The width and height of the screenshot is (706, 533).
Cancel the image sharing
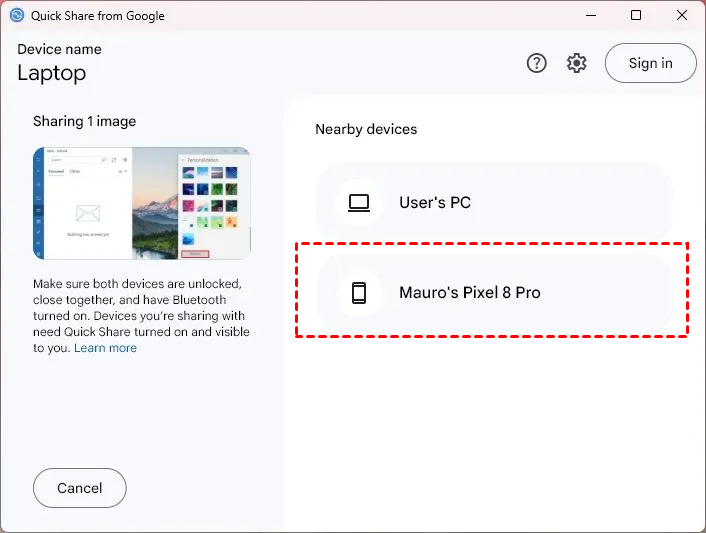[80, 488]
